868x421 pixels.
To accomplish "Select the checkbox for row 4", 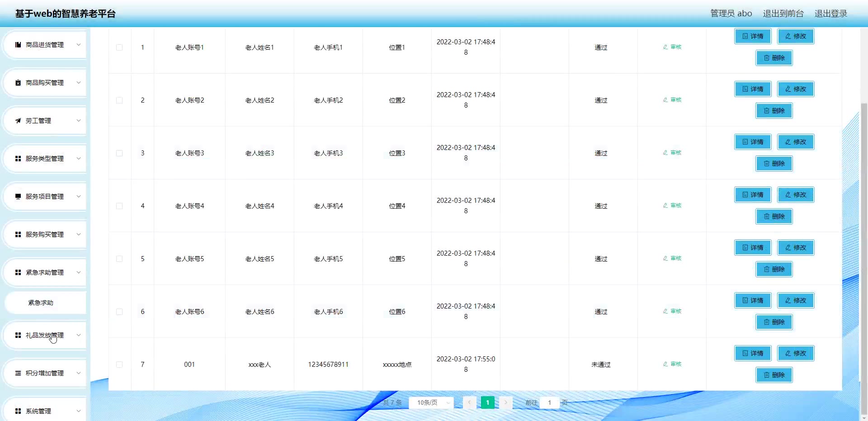I will (x=119, y=206).
